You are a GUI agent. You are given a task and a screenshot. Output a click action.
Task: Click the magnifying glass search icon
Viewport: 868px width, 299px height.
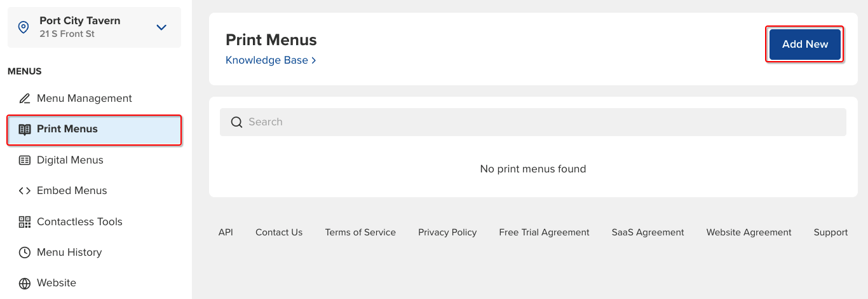point(236,122)
